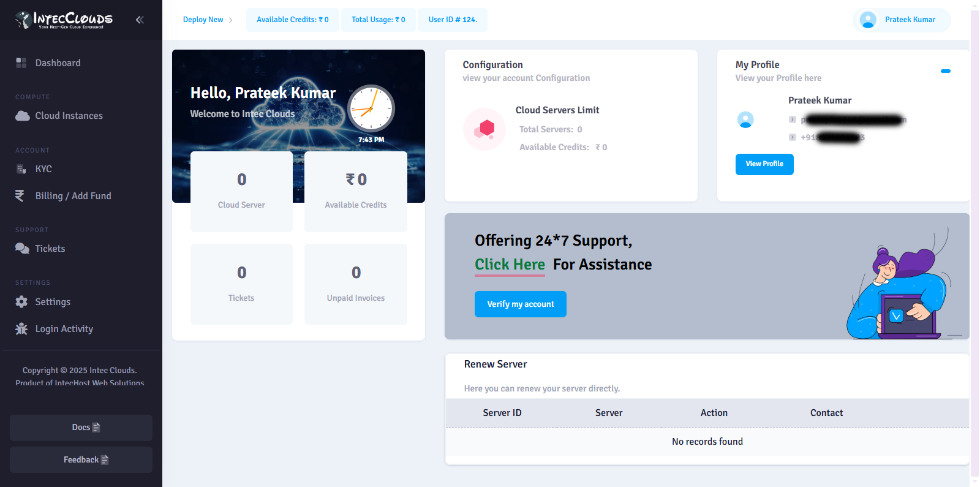980x487 pixels.
Task: Click the Total Usage header badge
Action: (379, 20)
